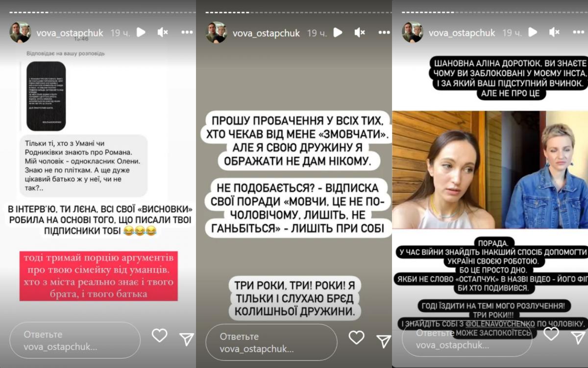Share the first story via paper plane icon
The height and width of the screenshot is (368, 588).
(x=186, y=338)
